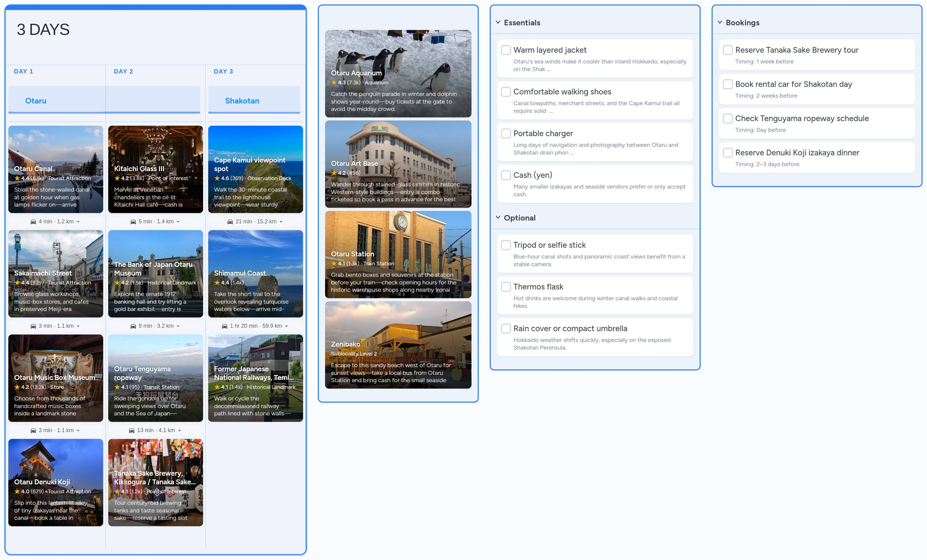
Task: Collapse the Bookings section chevron
Action: (x=720, y=22)
